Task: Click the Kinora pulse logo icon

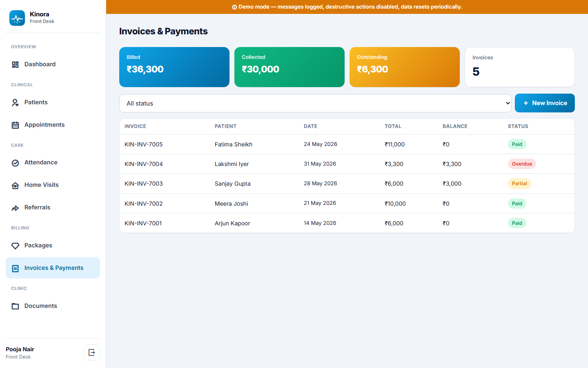Action: [x=17, y=18]
